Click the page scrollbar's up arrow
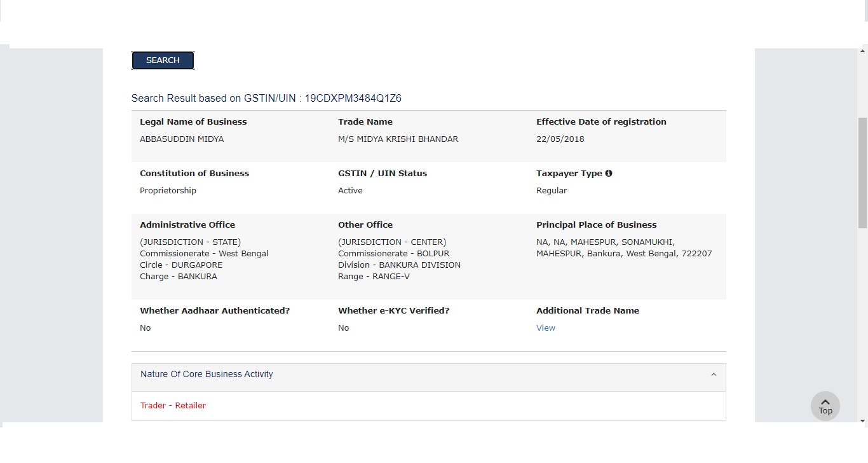 click(863, 51)
